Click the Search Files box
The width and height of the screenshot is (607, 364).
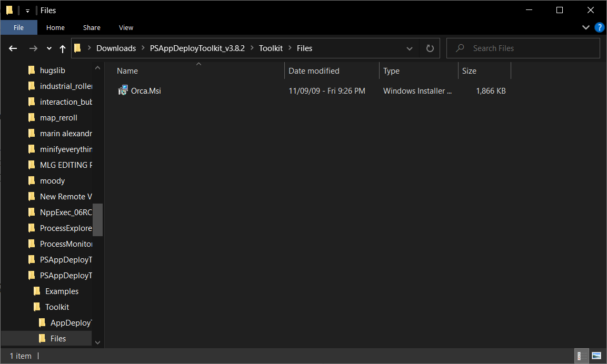pos(523,48)
